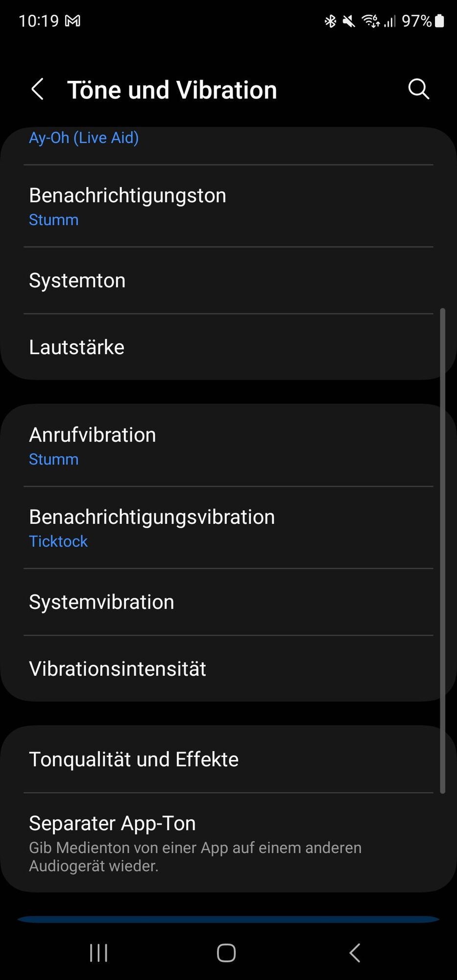
Task: Open recent apps from navigation bar
Action: click(x=98, y=953)
